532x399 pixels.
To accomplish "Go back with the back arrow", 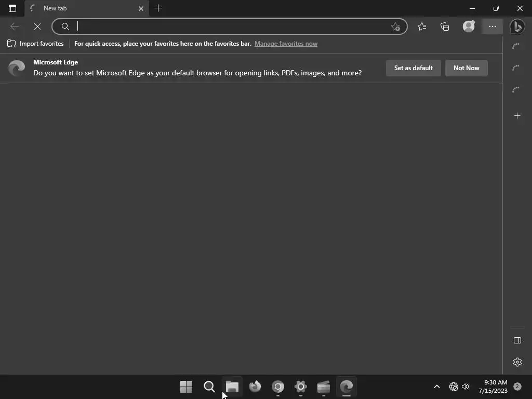I will [x=15, y=26].
